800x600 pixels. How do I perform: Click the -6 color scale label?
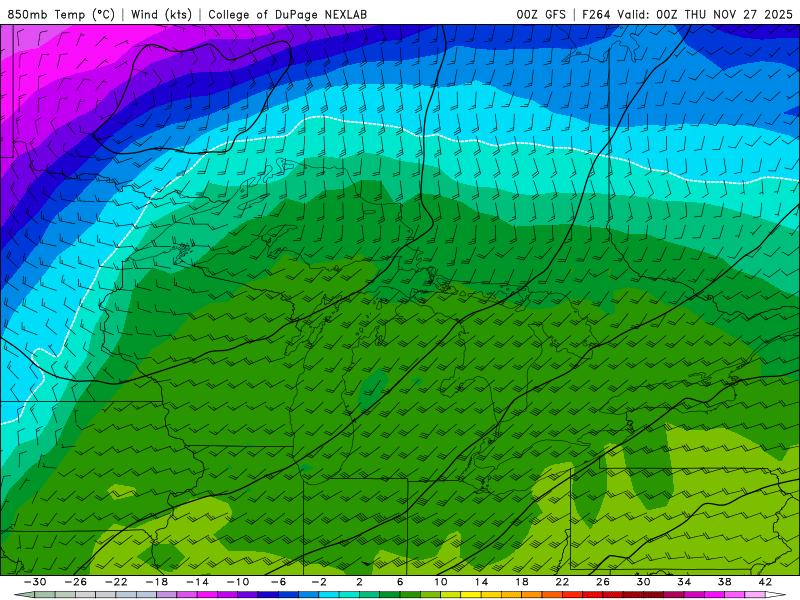(x=279, y=582)
